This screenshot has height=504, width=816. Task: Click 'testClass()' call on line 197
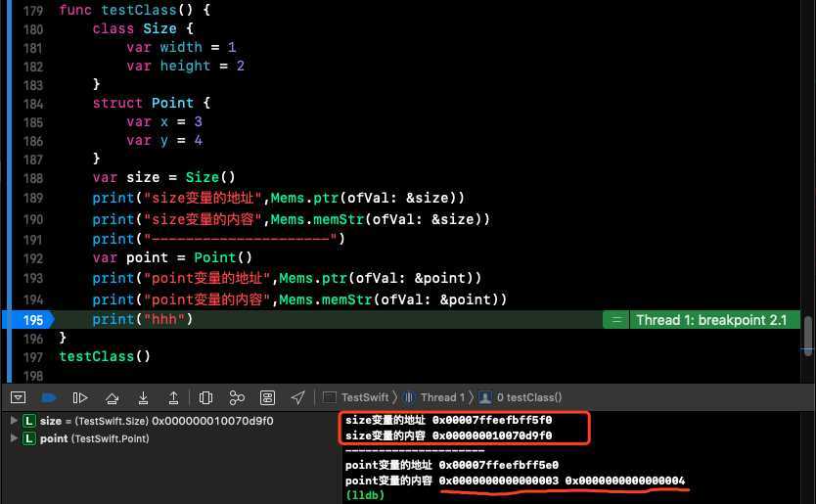(x=105, y=356)
